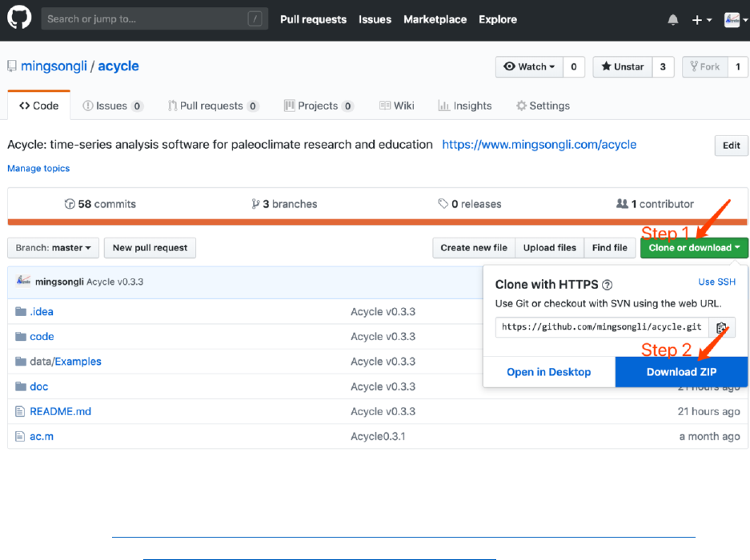Open the Insights tab
Image resolution: width=750 pixels, height=560 pixels.
pyautogui.click(x=465, y=106)
